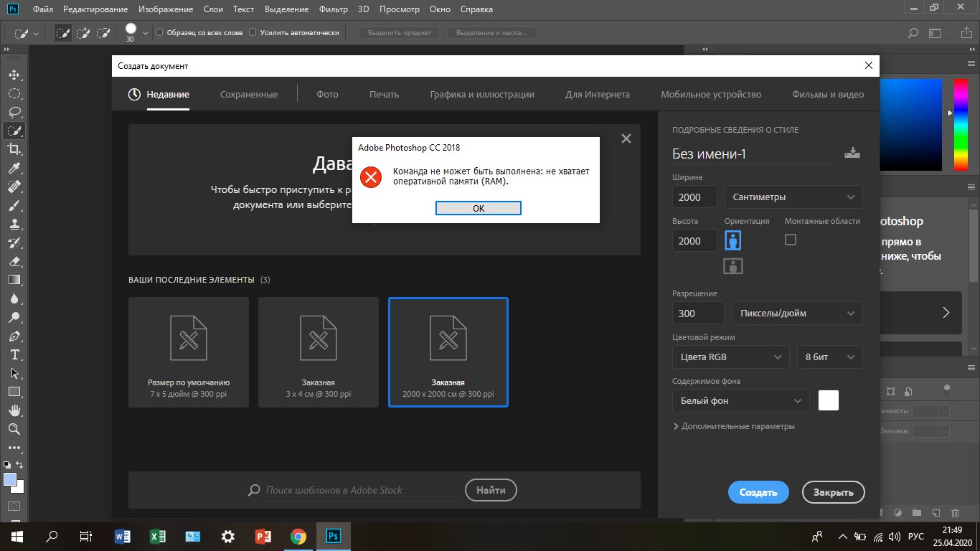Viewport: 980px width, 551px height.
Task: Select portrait orientation button
Action: [x=732, y=240]
